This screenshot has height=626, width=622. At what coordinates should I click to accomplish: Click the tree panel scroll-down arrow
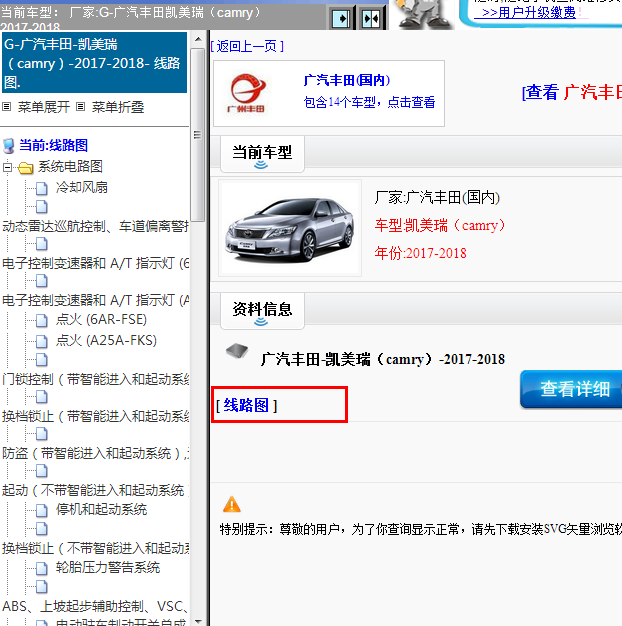(x=198, y=621)
